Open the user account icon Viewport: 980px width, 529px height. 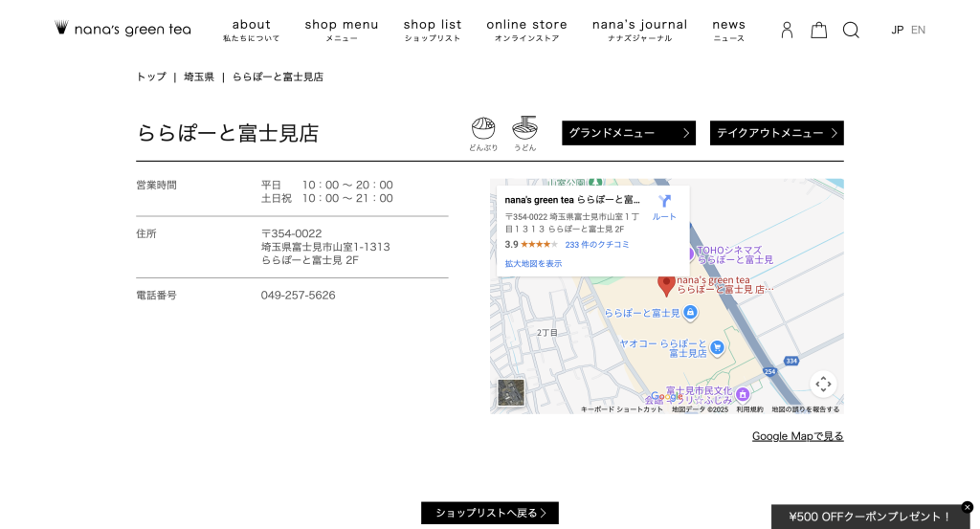coord(787,30)
